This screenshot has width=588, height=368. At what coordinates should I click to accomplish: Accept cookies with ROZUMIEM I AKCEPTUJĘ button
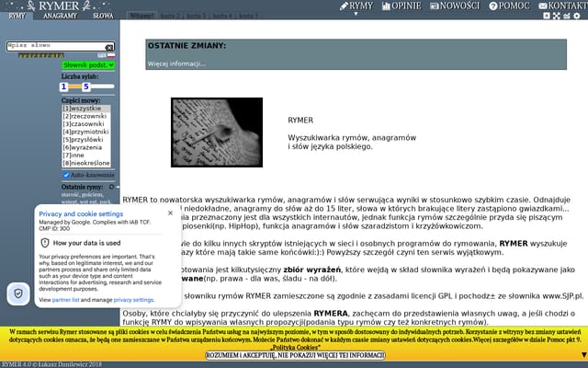(x=296, y=355)
